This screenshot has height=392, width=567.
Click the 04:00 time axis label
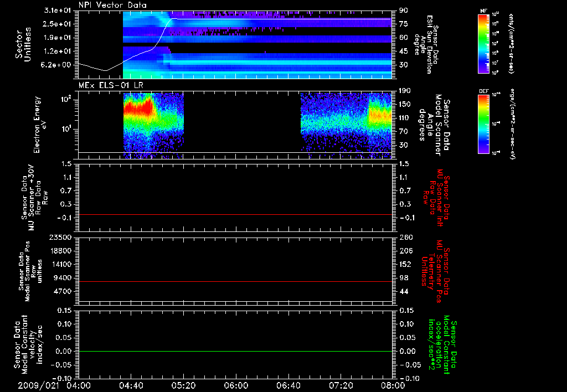pos(79,385)
